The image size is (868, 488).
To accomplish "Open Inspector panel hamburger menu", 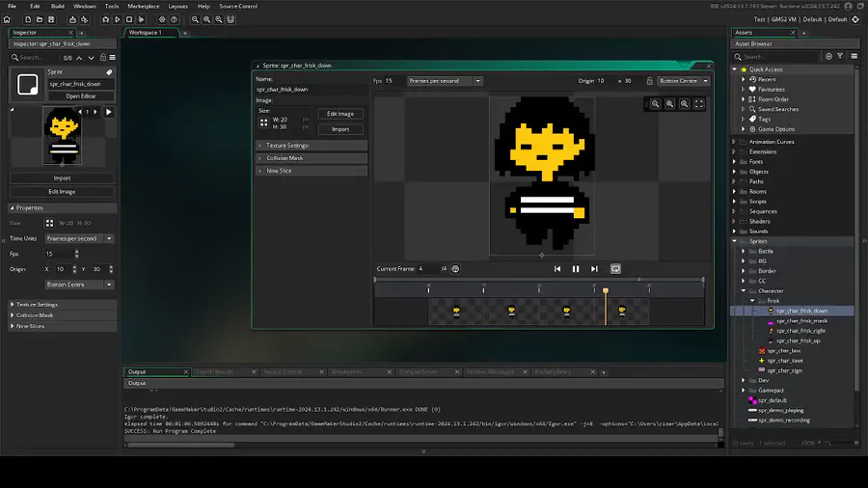I will point(113,58).
